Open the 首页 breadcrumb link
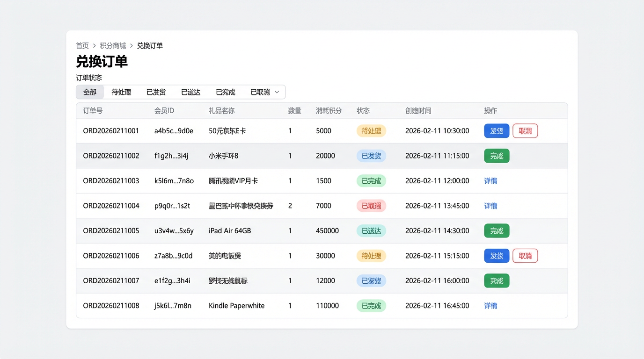 pyautogui.click(x=82, y=46)
